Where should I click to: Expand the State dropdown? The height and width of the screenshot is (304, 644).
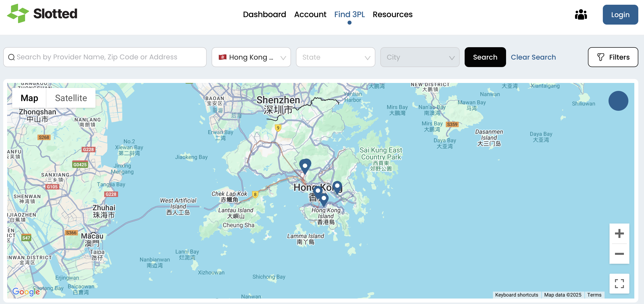point(335,57)
